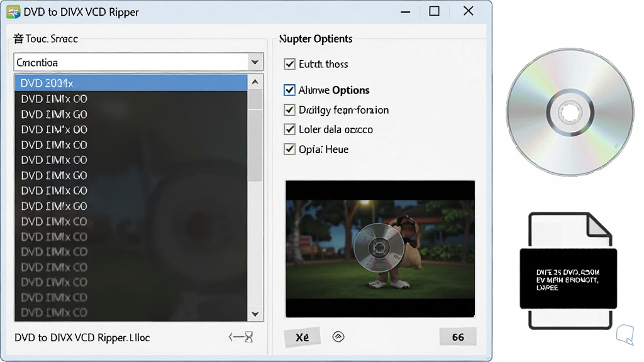
Task: Click the icon beside Touc. Smacc label
Action: [x=18, y=39]
